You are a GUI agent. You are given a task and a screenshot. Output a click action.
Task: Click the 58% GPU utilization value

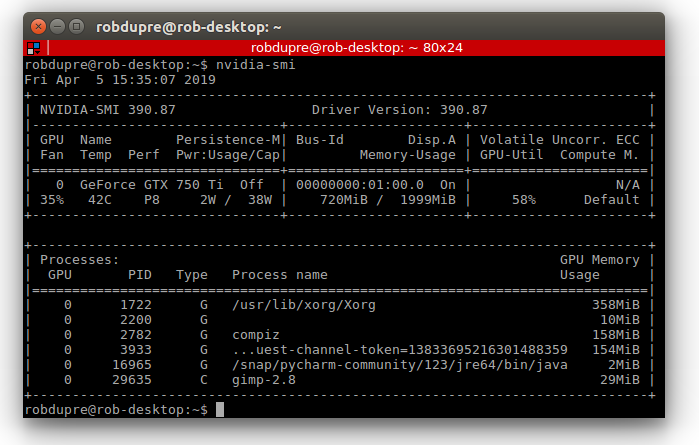tap(523, 200)
